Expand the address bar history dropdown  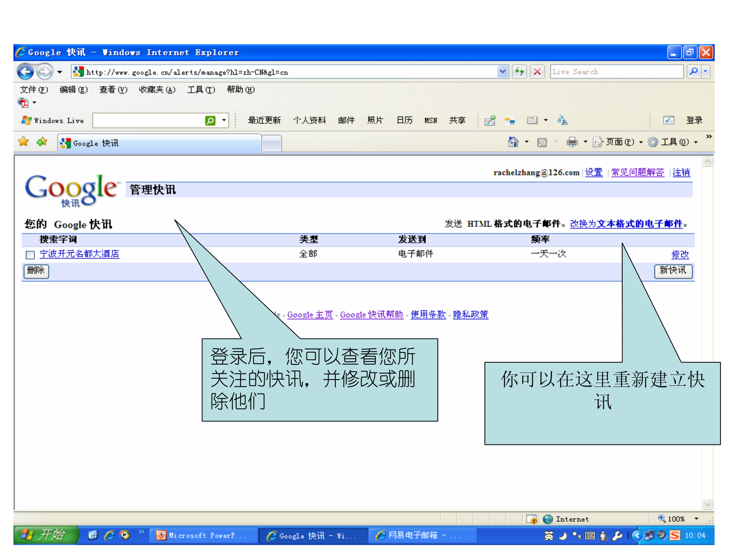(x=503, y=71)
